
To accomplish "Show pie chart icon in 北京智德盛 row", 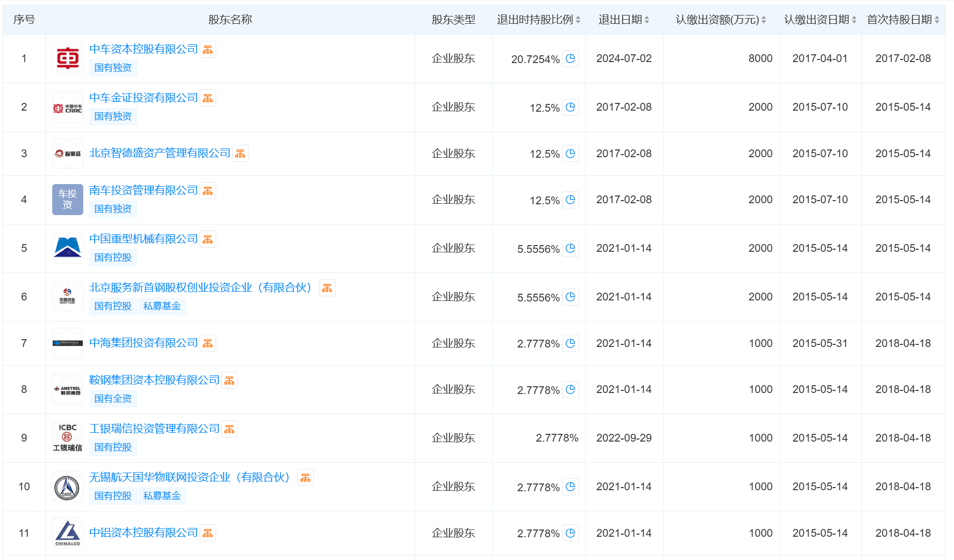I will 570,154.
